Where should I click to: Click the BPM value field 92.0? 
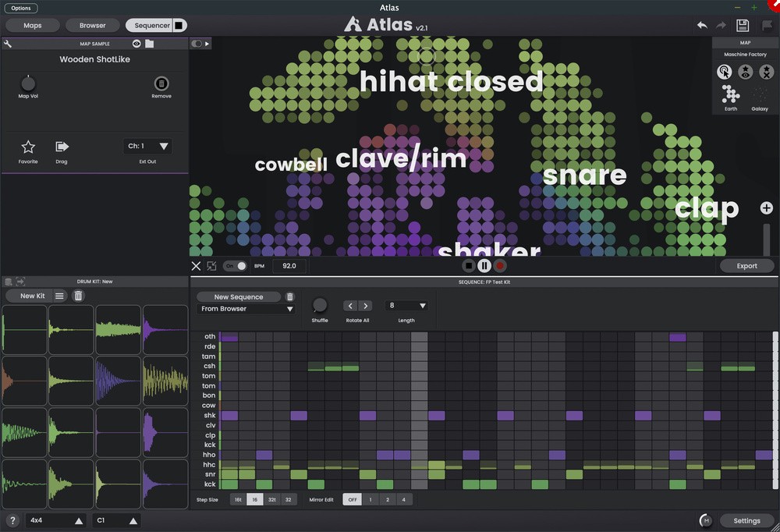pyautogui.click(x=289, y=266)
